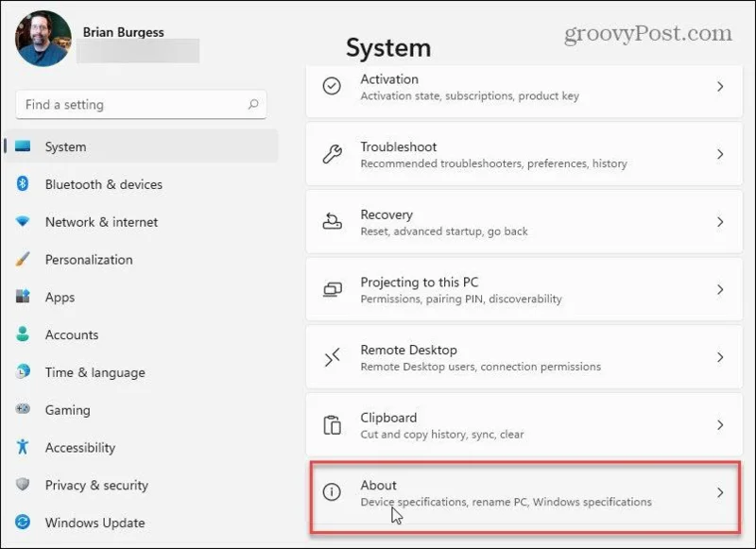756x549 pixels.
Task: Click the Recovery icon
Action: coord(333,222)
